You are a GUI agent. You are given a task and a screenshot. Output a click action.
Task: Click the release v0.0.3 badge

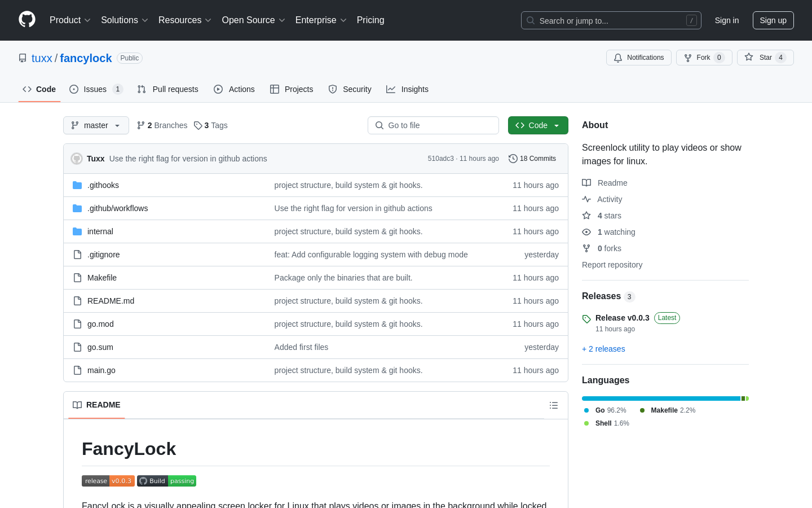coord(108,481)
